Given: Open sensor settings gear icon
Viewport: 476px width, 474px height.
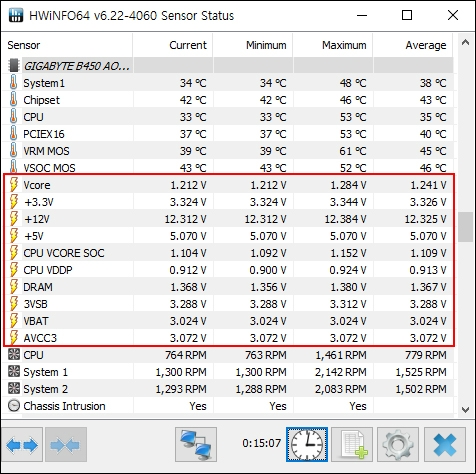Looking at the screenshot, I should pyautogui.click(x=398, y=445).
